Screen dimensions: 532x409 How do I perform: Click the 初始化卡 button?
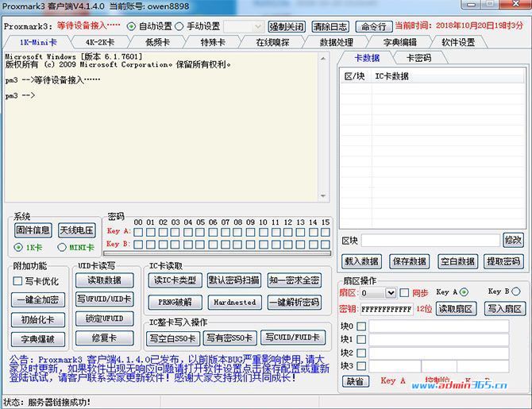37,319
